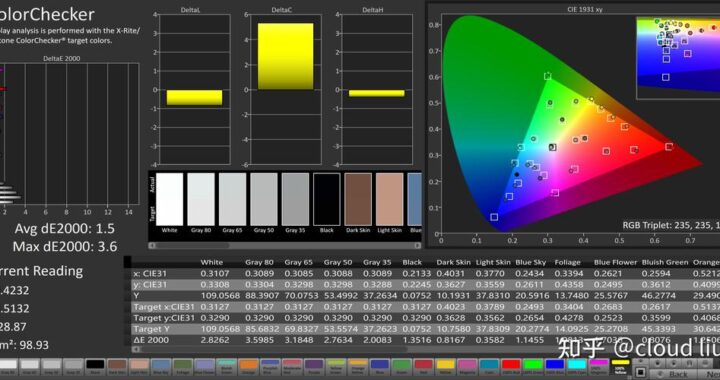Image resolution: width=720 pixels, height=380 pixels.
Task: Select the Orange patch in bottom strip
Action: click(248, 367)
